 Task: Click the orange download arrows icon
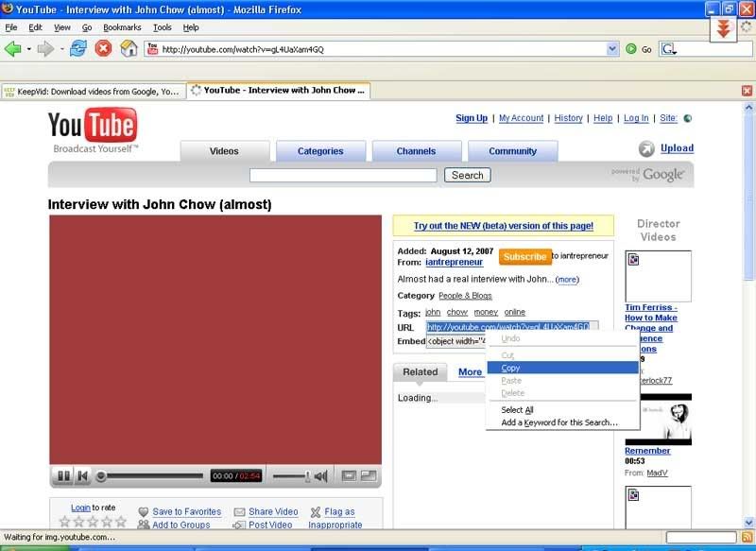point(723,29)
